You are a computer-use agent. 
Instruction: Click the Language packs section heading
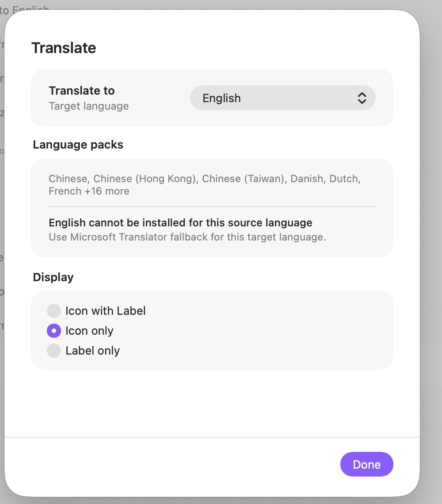[x=78, y=145]
